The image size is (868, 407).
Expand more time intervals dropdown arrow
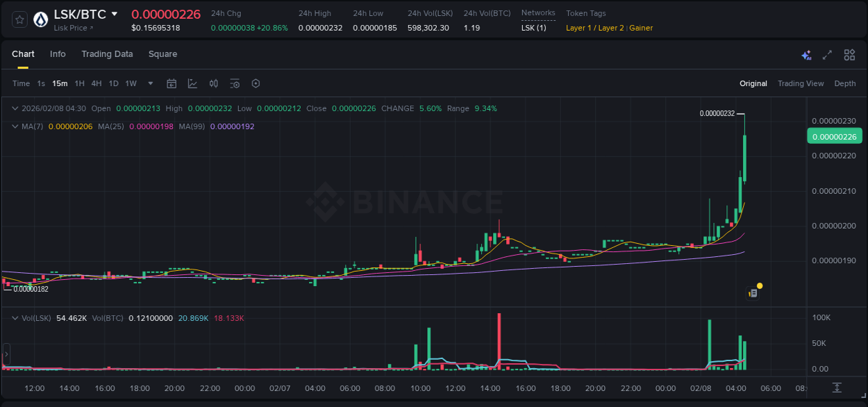pos(151,83)
